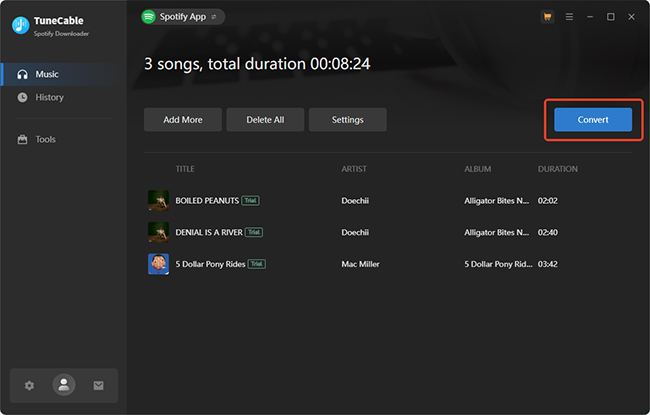Click the ALBUM column header
This screenshot has height=415, width=650.
pyautogui.click(x=478, y=169)
